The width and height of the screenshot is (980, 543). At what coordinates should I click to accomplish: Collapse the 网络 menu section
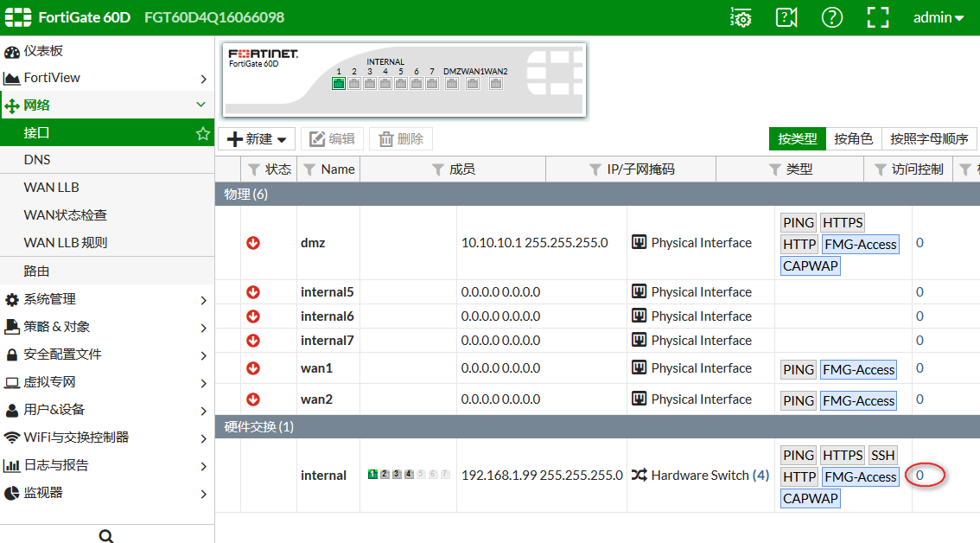107,105
